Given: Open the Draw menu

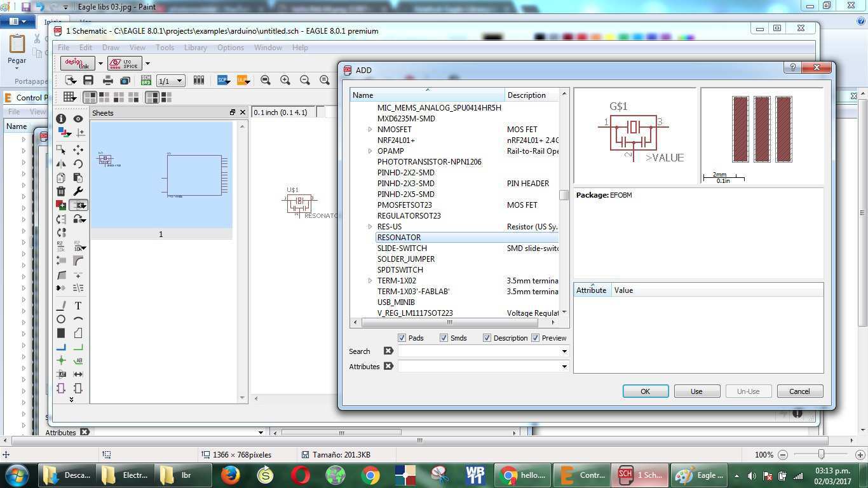Looking at the screenshot, I should coord(111,48).
